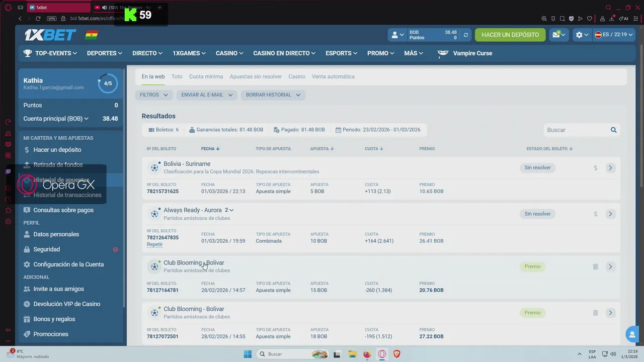Open the settings gear menu
Screen dimensions: 644x362
click(x=582, y=35)
